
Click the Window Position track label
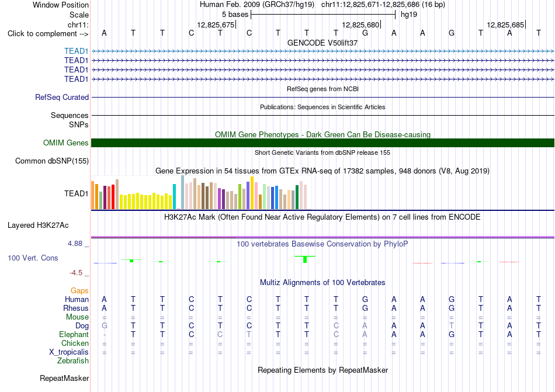(x=61, y=5)
